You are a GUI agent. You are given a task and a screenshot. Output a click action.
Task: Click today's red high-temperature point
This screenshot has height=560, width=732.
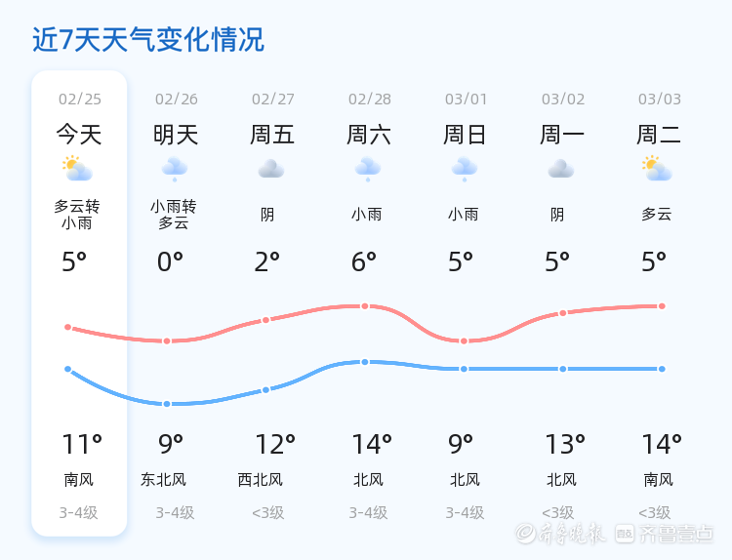(68, 327)
